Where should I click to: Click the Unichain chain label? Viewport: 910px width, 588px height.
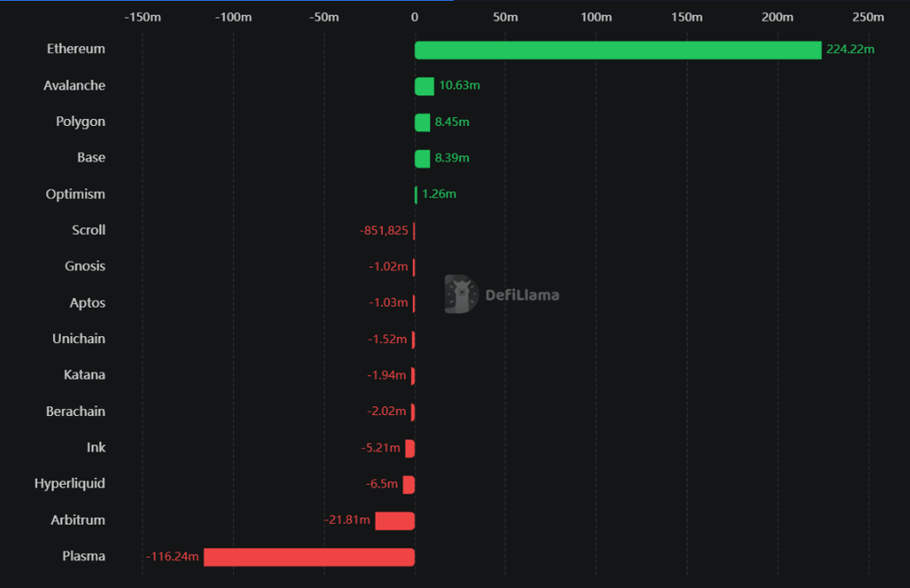[x=78, y=339]
